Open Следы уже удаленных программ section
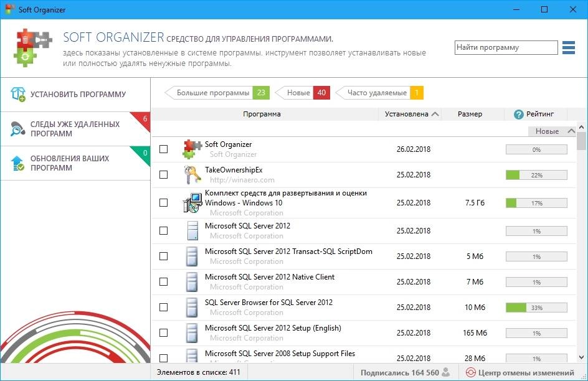588x381 pixels. pyautogui.click(x=75, y=129)
